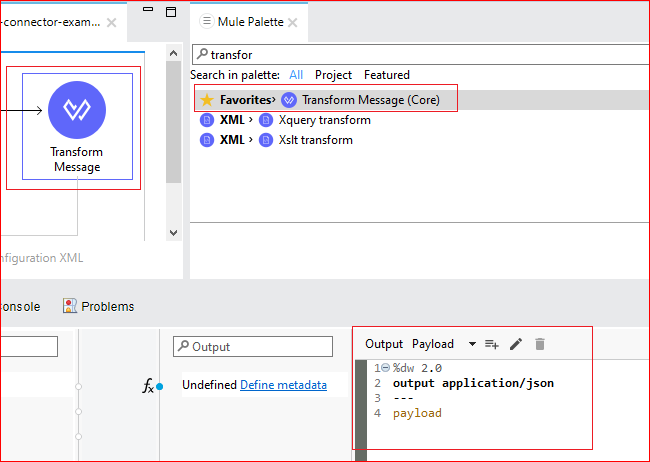650x462 pixels.
Task: Click the Define metadata link
Action: (284, 385)
